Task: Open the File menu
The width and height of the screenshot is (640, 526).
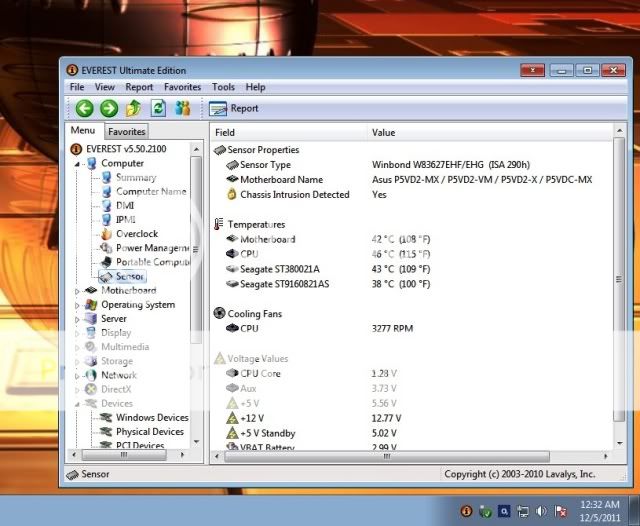Action: coord(77,87)
